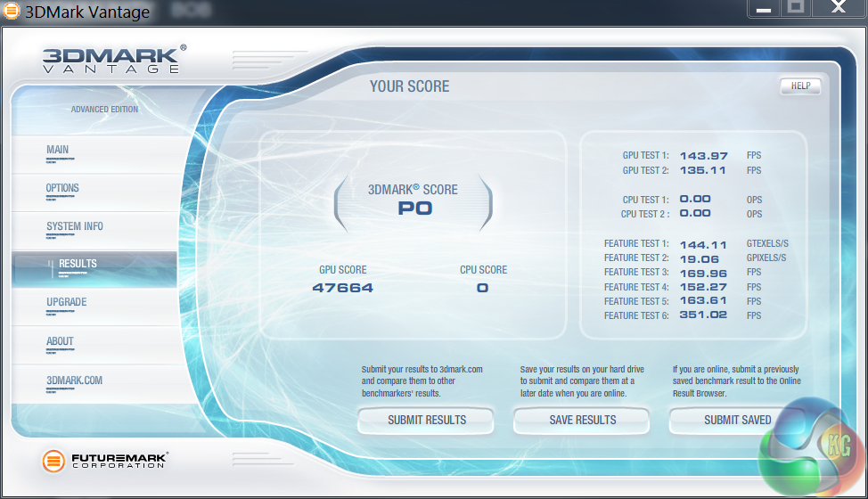Click the GPIXELS/S unit label
The width and height of the screenshot is (868, 499).
click(x=766, y=258)
